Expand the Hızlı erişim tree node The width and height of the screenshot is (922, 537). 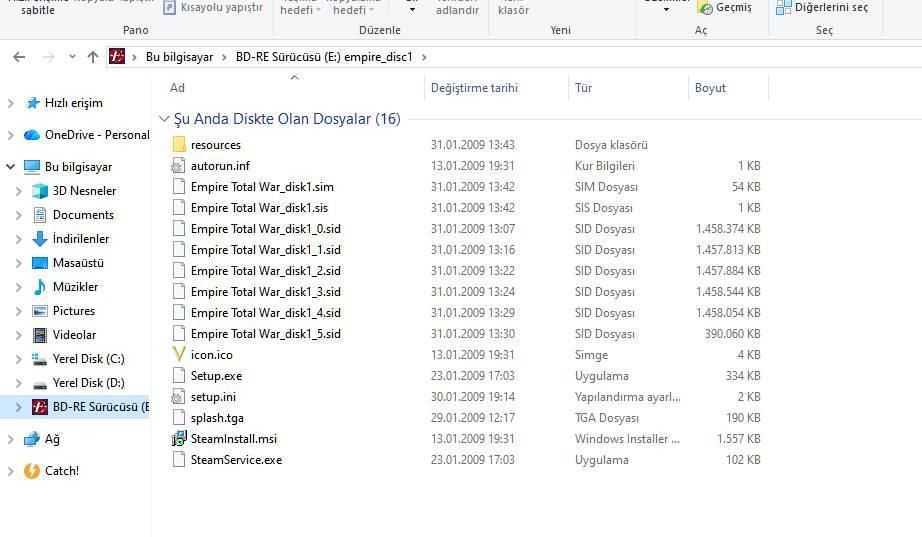10,103
